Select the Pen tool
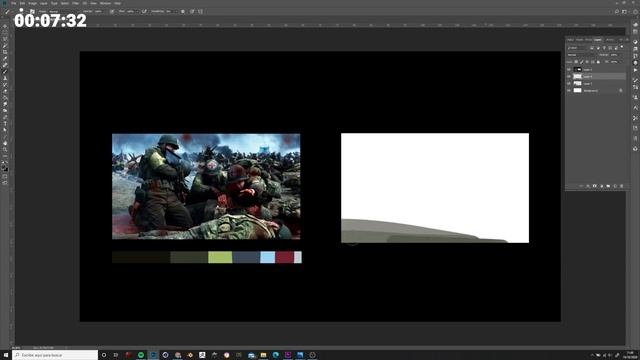 [x=5, y=117]
